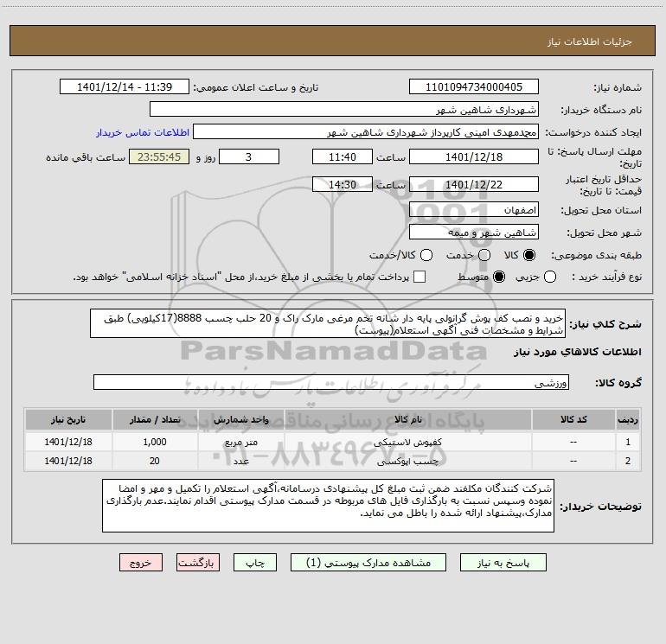Select the کالا radio button
666x644 pixels.
pyautogui.click(x=529, y=255)
